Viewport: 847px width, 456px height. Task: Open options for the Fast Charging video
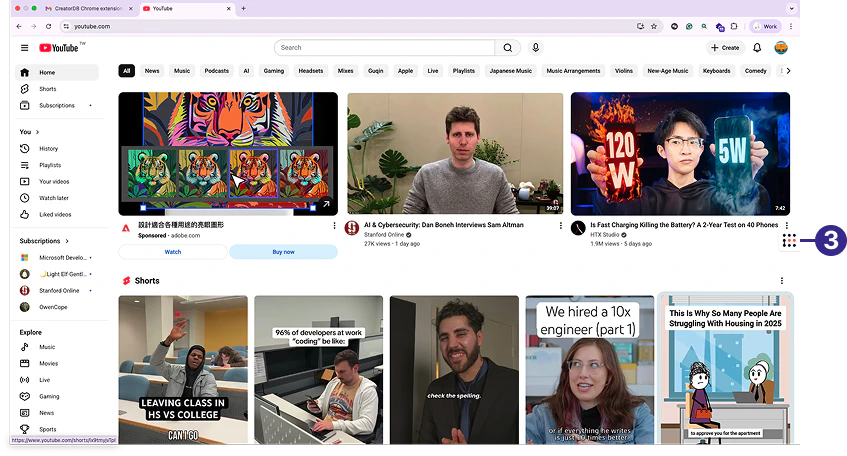tap(786, 226)
